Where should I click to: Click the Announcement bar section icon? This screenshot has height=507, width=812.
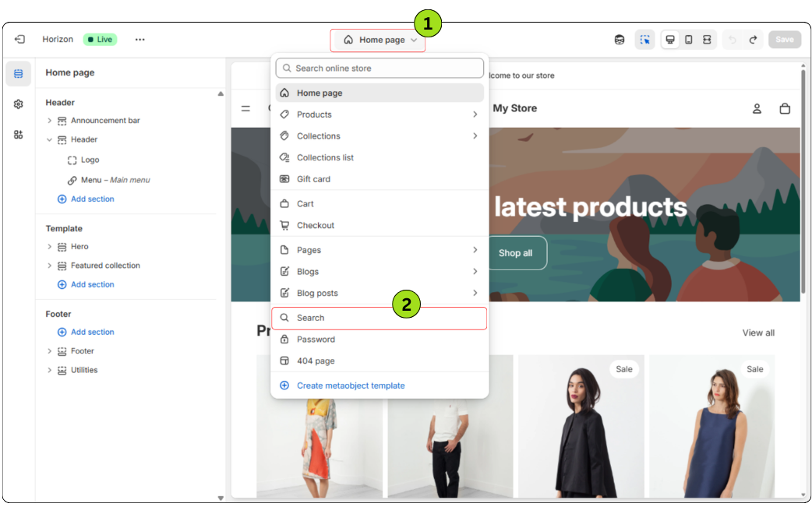(62, 121)
